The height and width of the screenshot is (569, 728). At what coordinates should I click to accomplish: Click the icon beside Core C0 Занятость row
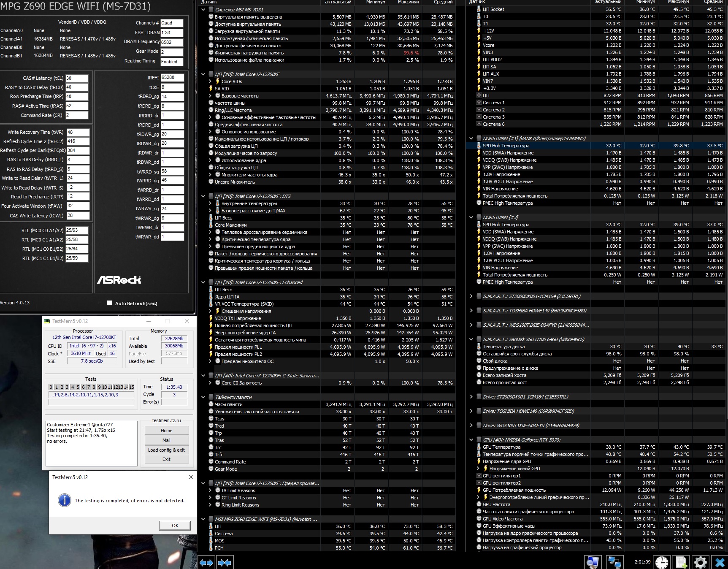pos(217,383)
